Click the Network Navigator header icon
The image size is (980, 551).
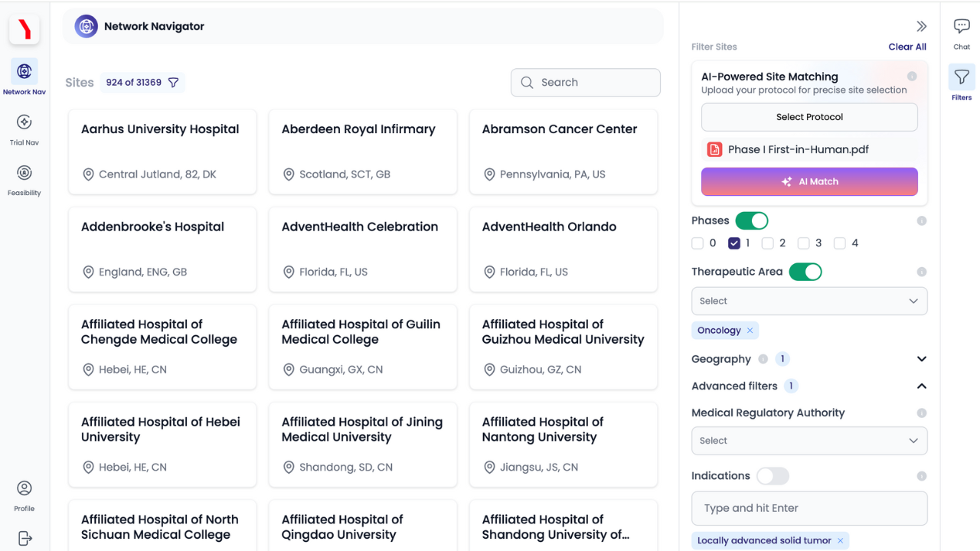point(87,26)
